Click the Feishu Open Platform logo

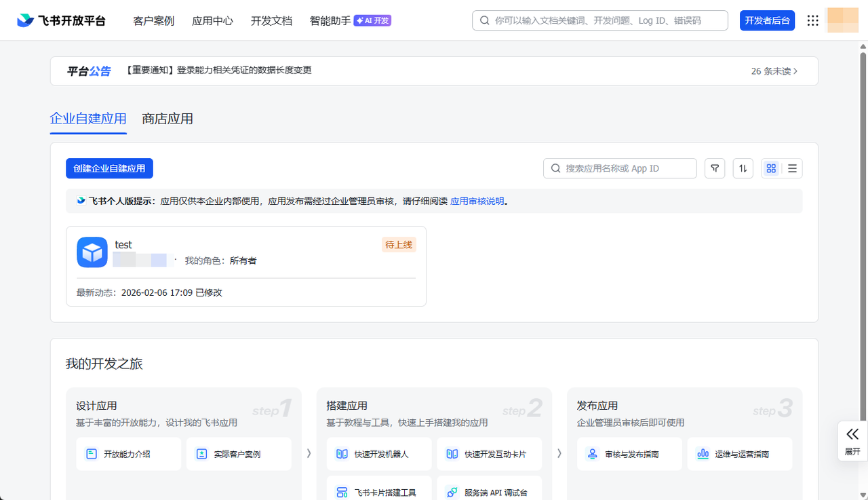62,20
